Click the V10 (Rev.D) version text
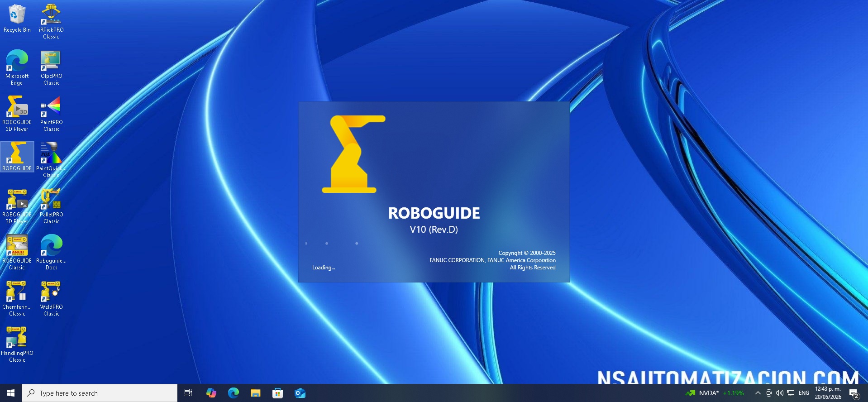The width and height of the screenshot is (868, 402). 434,230
